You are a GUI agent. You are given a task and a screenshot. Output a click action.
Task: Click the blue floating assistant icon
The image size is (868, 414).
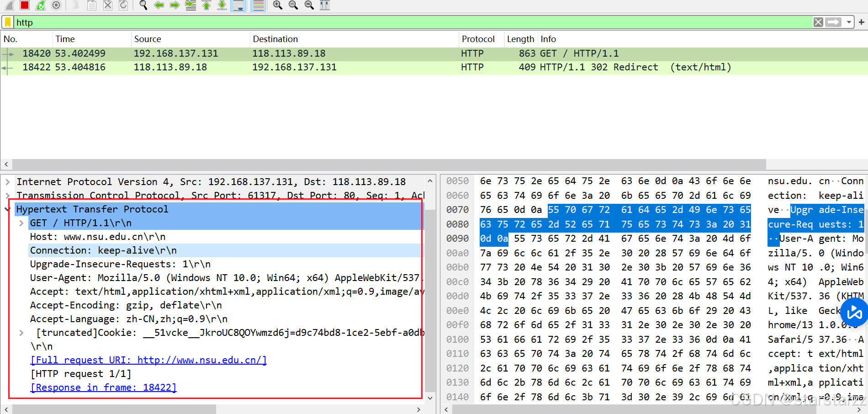click(x=854, y=313)
